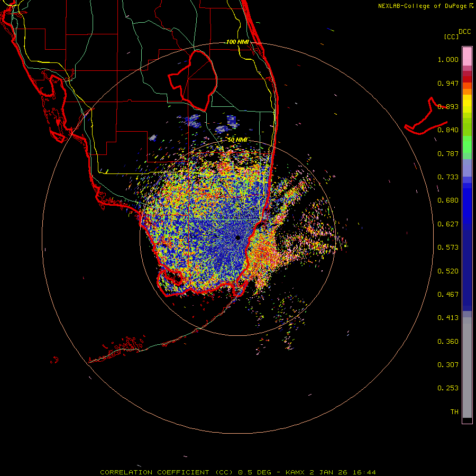Click the black radar site dot at KAMX
This screenshot has width=476, height=476.
[238, 237]
